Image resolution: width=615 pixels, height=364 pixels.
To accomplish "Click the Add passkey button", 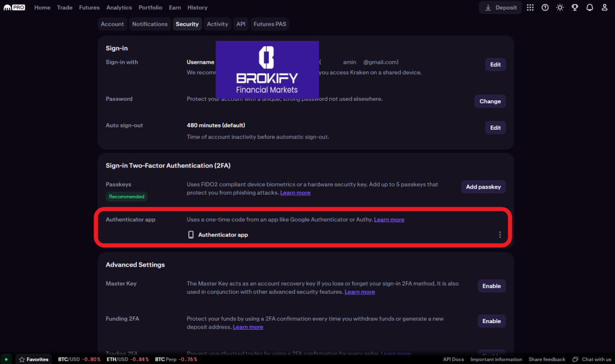I will point(483,187).
